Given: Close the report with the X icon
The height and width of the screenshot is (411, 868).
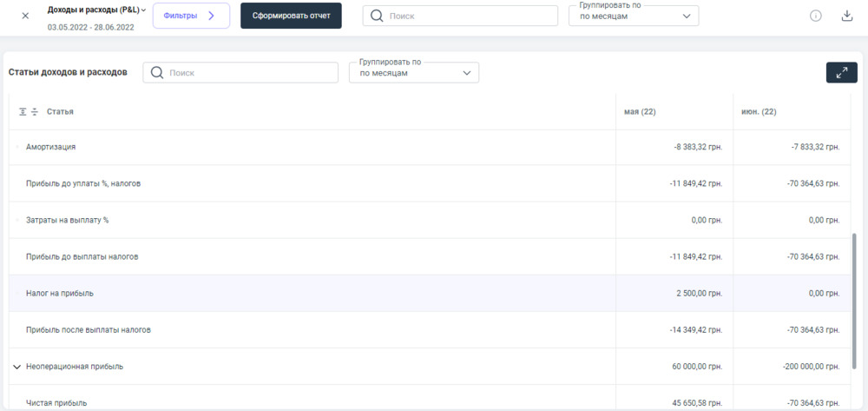Looking at the screenshot, I should coord(24,16).
